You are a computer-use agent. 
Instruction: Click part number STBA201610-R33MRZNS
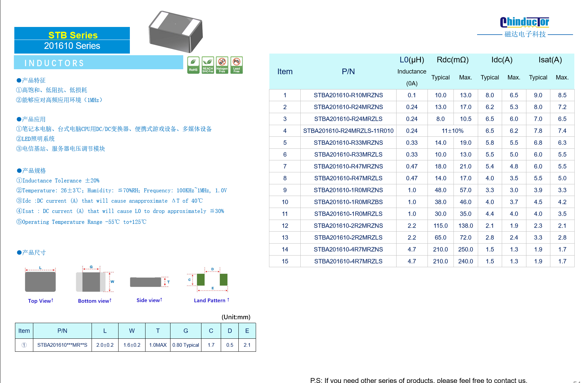coord(348,143)
